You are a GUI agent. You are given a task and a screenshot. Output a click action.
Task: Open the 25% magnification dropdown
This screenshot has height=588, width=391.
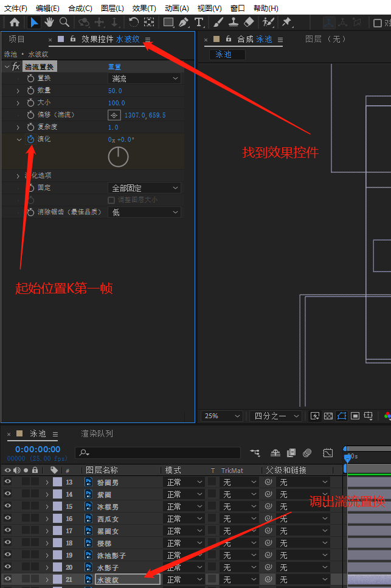tap(222, 416)
